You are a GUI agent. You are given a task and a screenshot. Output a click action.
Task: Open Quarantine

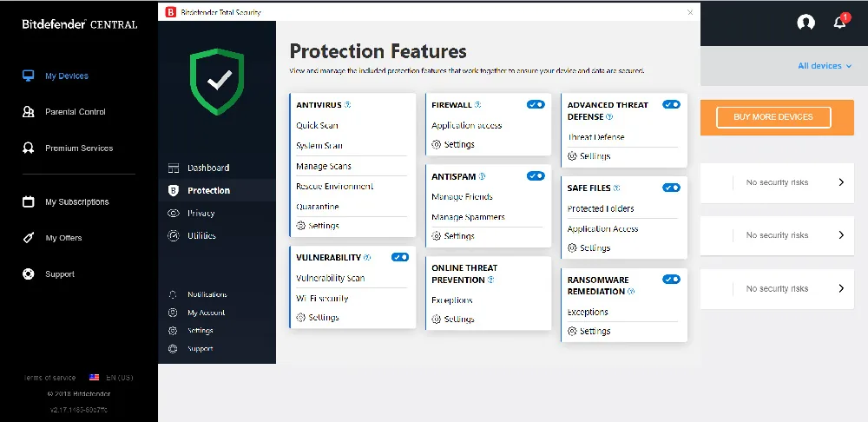click(318, 207)
